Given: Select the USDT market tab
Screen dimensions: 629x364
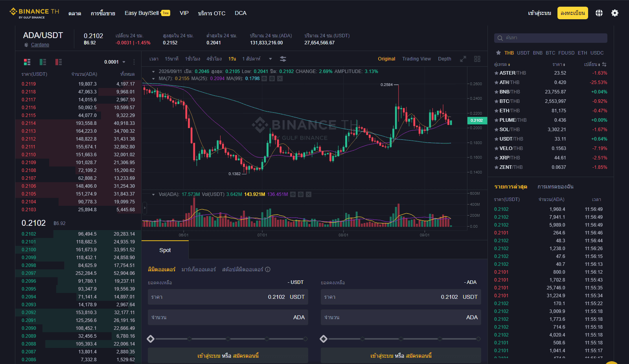Looking at the screenshot, I should point(523,53).
